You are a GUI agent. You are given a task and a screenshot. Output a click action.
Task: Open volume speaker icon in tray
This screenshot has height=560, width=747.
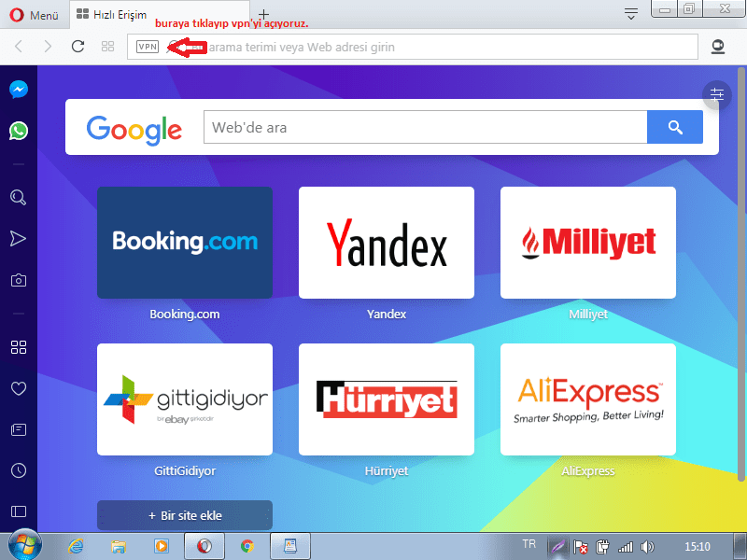(647, 547)
